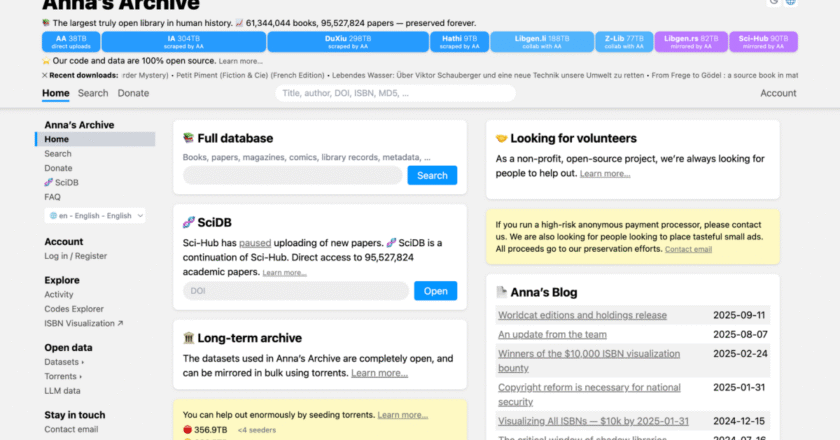Click the DNA icon in the SciDB sidebar entry
This screenshot has width=840, height=440.
coord(49,182)
